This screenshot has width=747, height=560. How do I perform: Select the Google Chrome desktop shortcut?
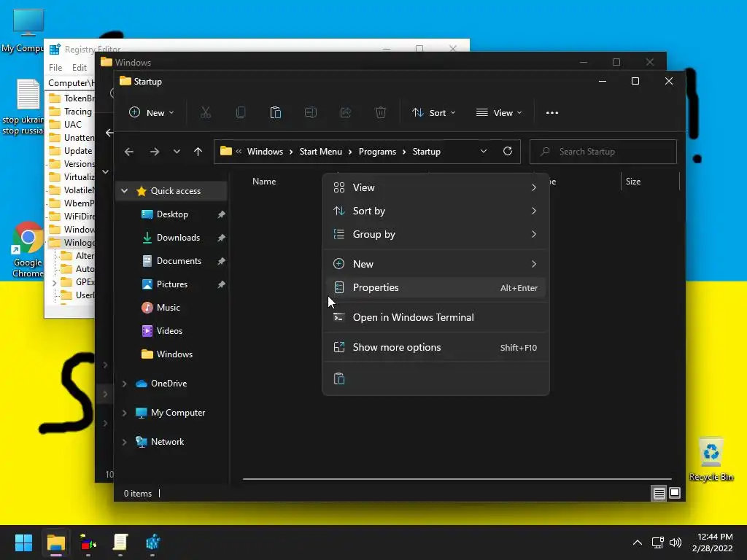click(28, 250)
